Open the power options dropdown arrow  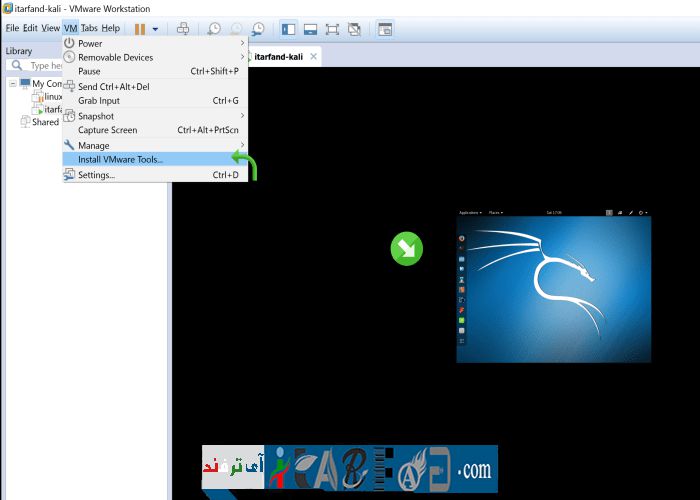click(155, 28)
